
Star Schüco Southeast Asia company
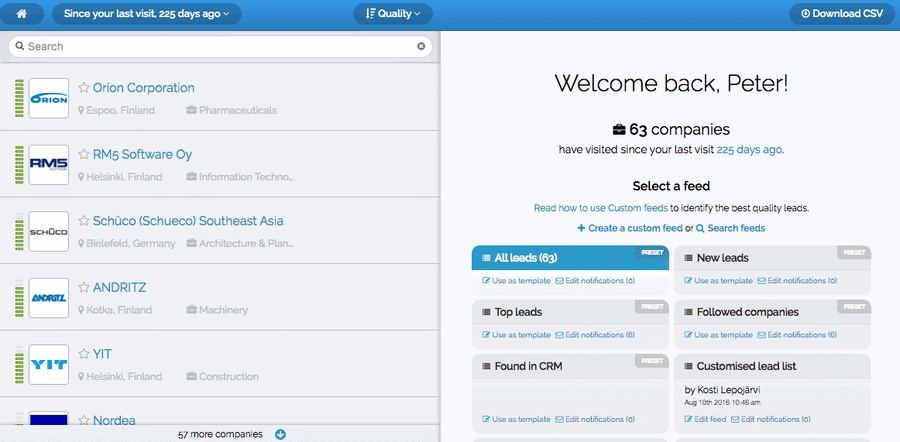pos(84,221)
